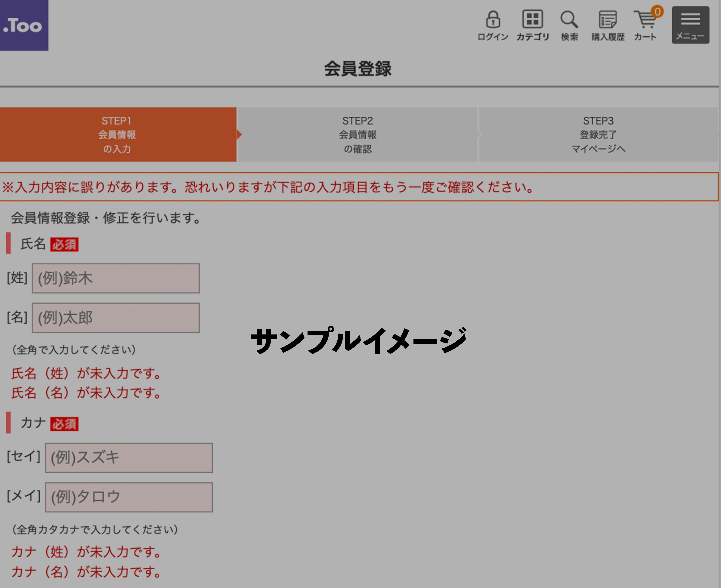
Task: Open the カテゴリ grid icon
Action: point(532,20)
